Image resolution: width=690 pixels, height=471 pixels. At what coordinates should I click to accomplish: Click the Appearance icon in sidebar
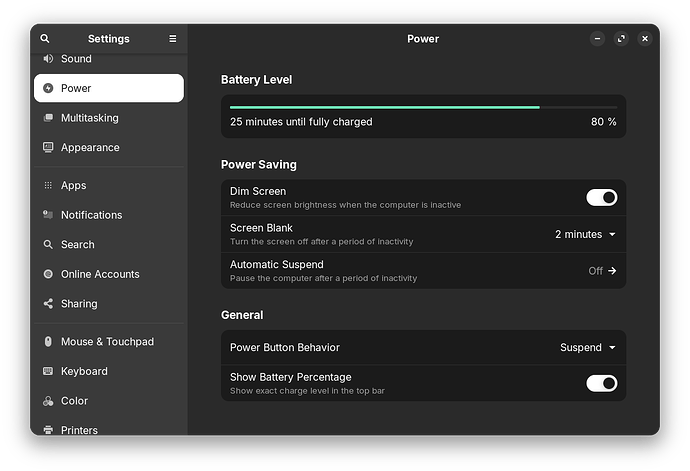[48, 148]
